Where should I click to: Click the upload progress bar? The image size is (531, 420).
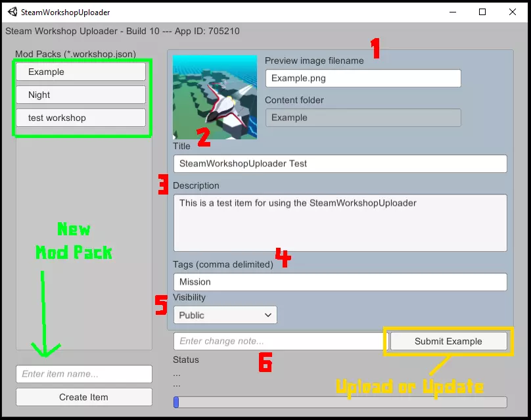[x=340, y=402]
